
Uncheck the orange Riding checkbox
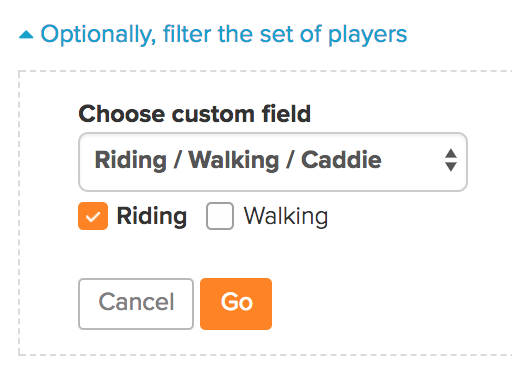click(93, 216)
